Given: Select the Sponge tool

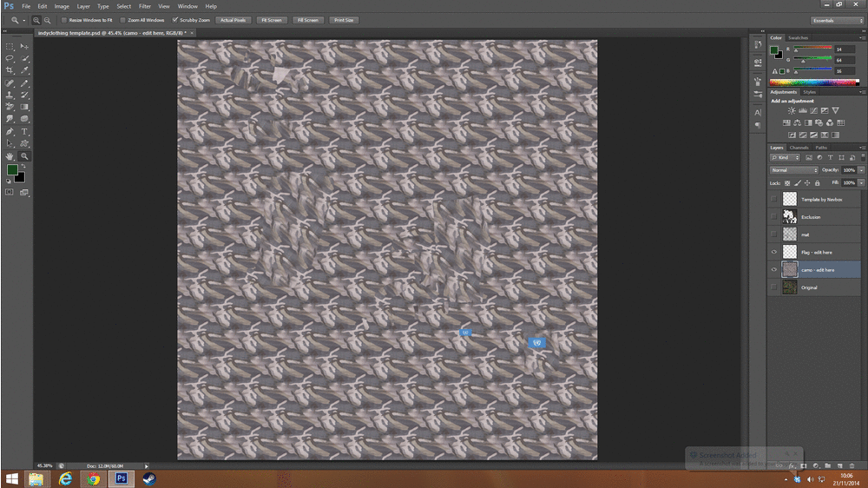Looking at the screenshot, I should click(x=24, y=119).
